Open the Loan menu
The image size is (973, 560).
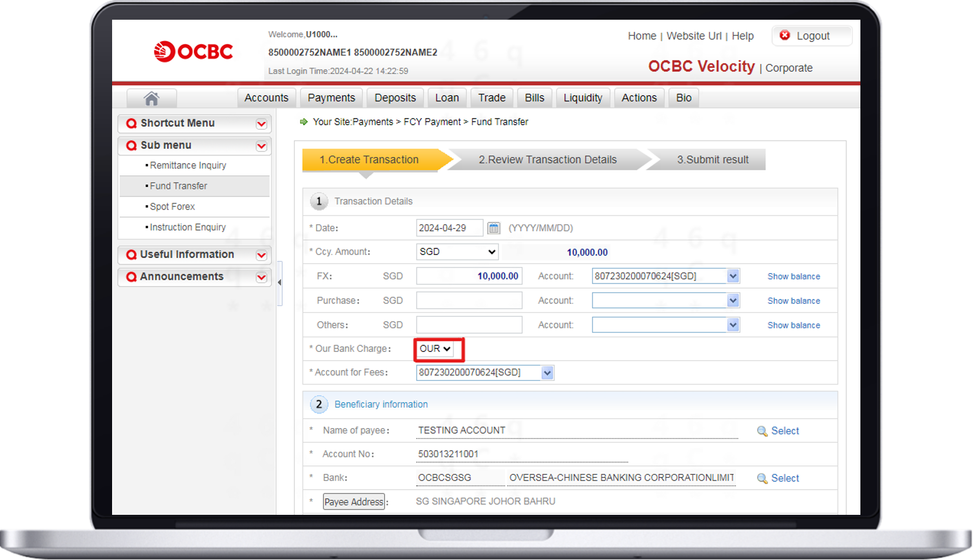447,98
